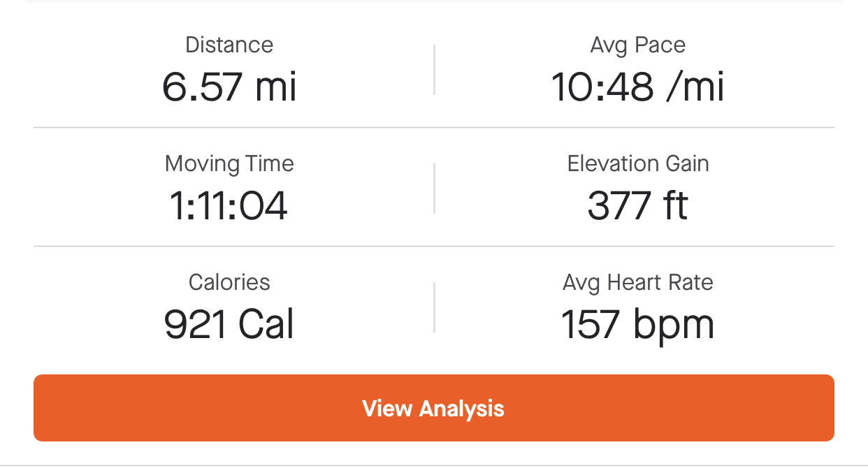Viewport: 868px width, 468px height.
Task: Select the 1:11:04 moving time value
Action: click(229, 206)
